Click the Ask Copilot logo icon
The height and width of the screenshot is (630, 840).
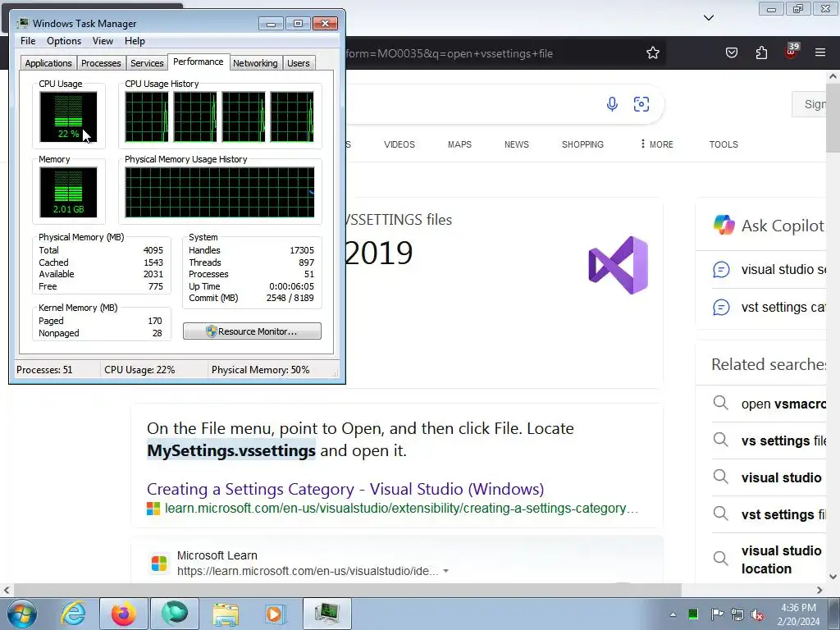[x=724, y=225]
